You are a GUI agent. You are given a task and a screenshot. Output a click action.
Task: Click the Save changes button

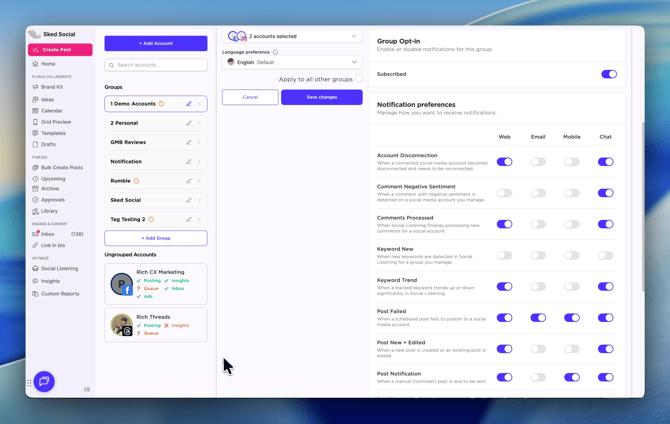[x=321, y=97]
